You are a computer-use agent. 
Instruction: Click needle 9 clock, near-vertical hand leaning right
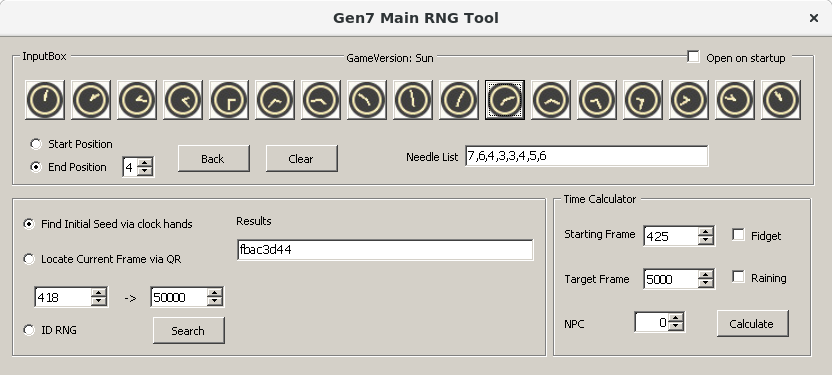(x=459, y=100)
